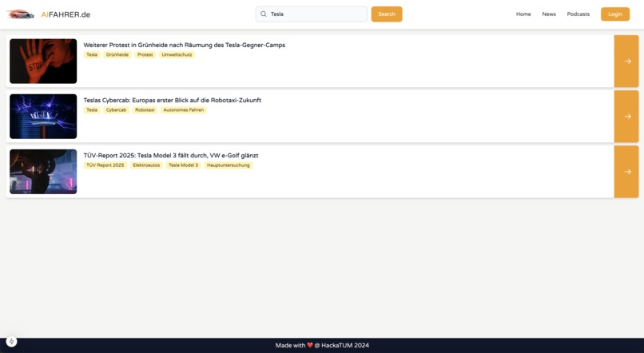Open the TÜV-Report article thumbnail
The image size is (644, 353).
(x=43, y=172)
